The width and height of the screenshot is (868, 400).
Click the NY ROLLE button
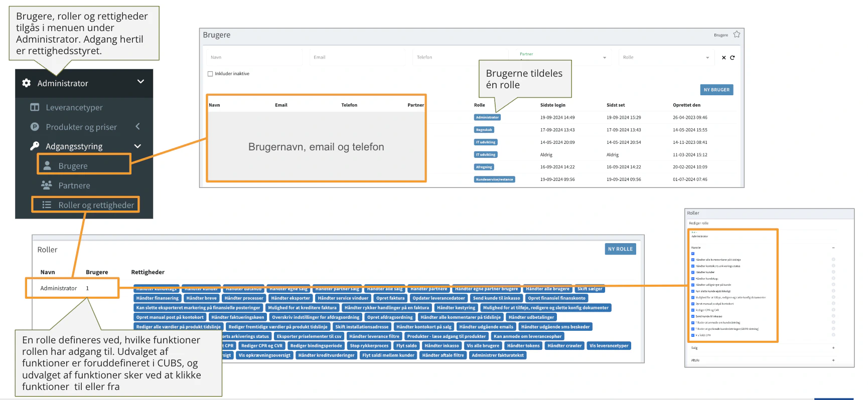point(620,249)
